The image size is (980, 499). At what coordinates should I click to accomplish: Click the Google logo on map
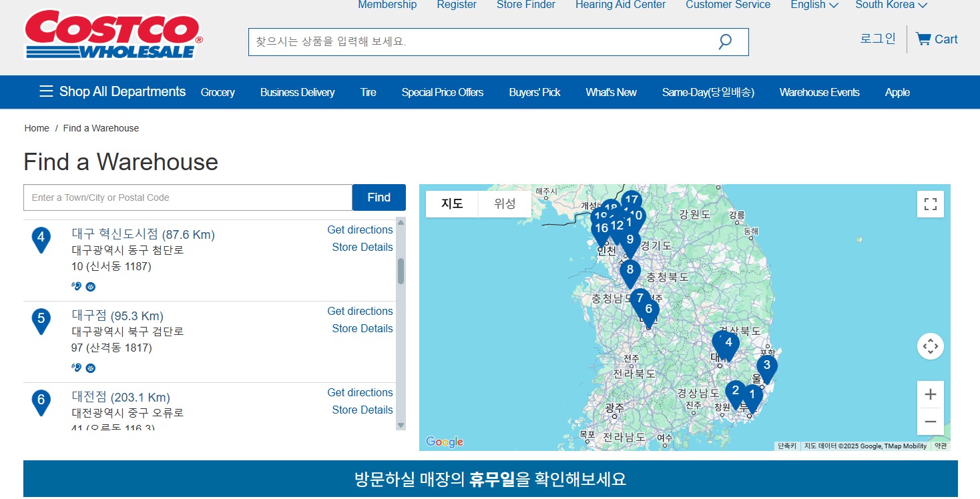pyautogui.click(x=445, y=442)
